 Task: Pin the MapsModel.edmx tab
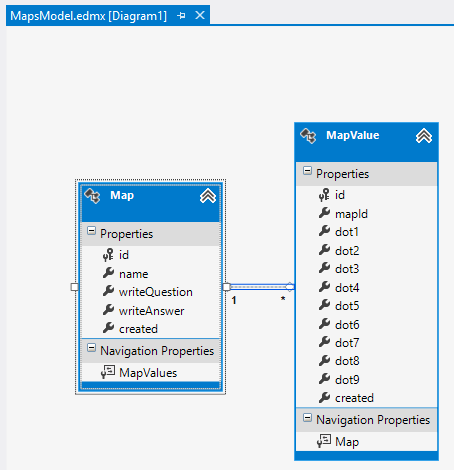click(x=182, y=15)
